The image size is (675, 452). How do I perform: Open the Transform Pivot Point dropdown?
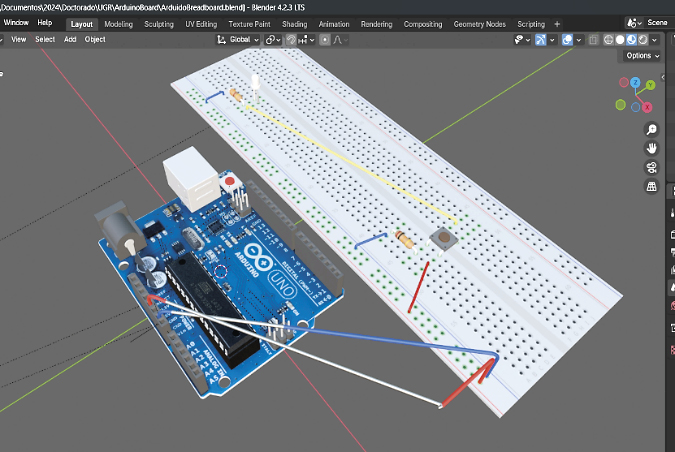coord(273,40)
